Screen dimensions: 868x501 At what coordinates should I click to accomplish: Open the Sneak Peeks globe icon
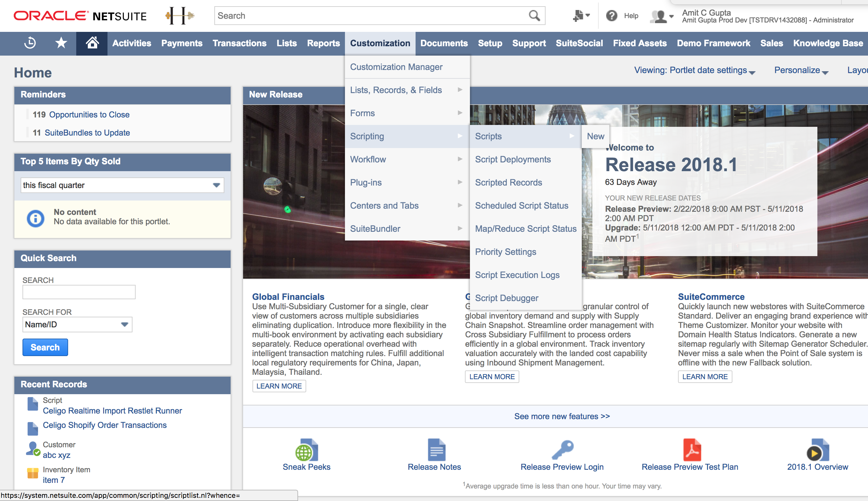(x=307, y=450)
